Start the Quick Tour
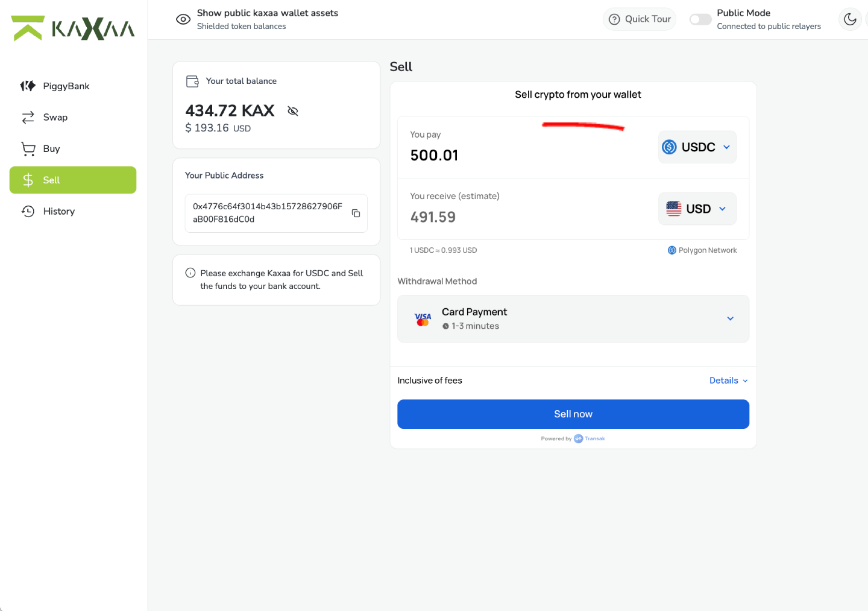This screenshot has width=868, height=611. coord(639,19)
